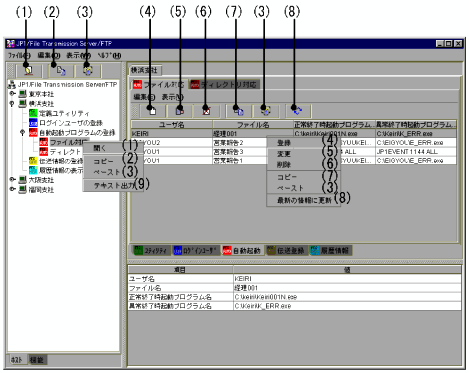Open the ヘルプ(H) menu
Screen dimensions: 469x373
109,55
